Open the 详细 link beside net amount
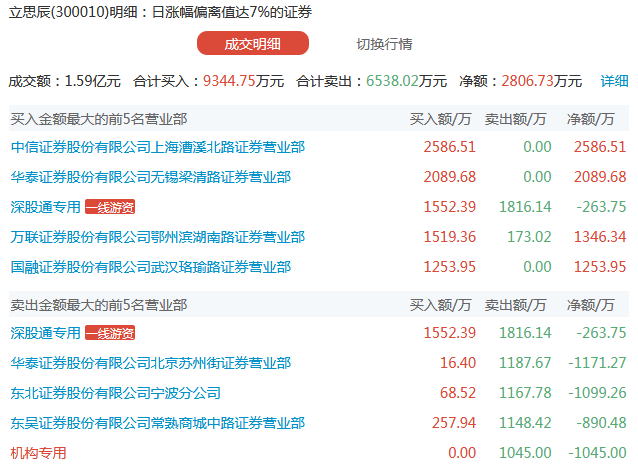Viewport: 638px width, 473px height. click(x=614, y=81)
